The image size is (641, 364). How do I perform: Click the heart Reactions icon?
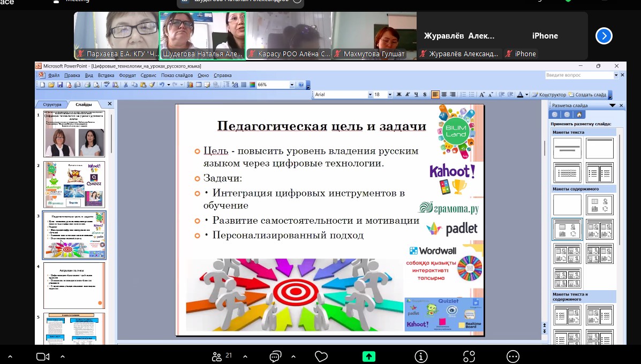321,356
